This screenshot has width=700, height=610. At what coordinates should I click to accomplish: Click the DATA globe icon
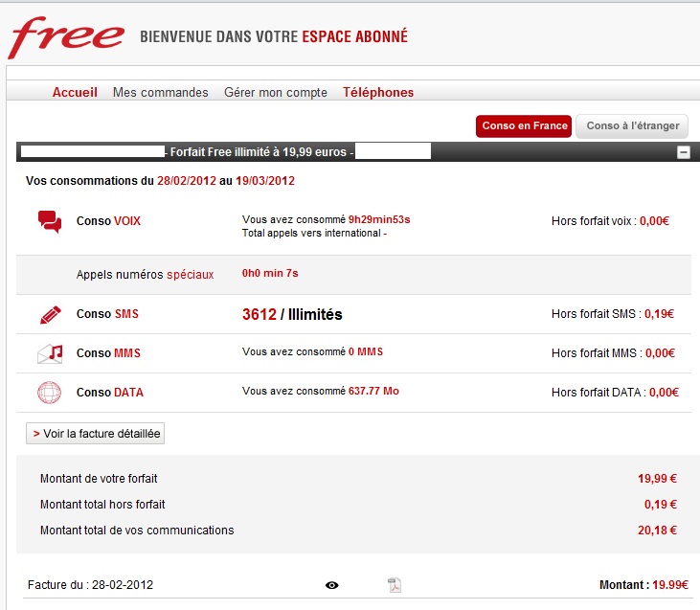point(50,393)
